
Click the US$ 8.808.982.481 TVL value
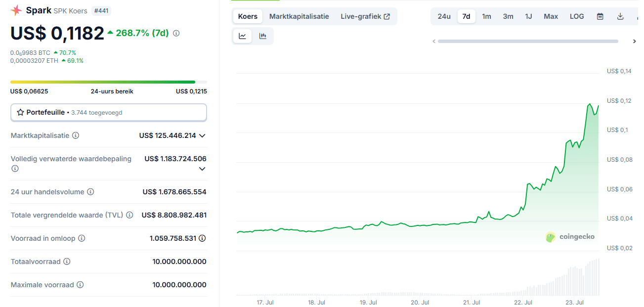(174, 215)
